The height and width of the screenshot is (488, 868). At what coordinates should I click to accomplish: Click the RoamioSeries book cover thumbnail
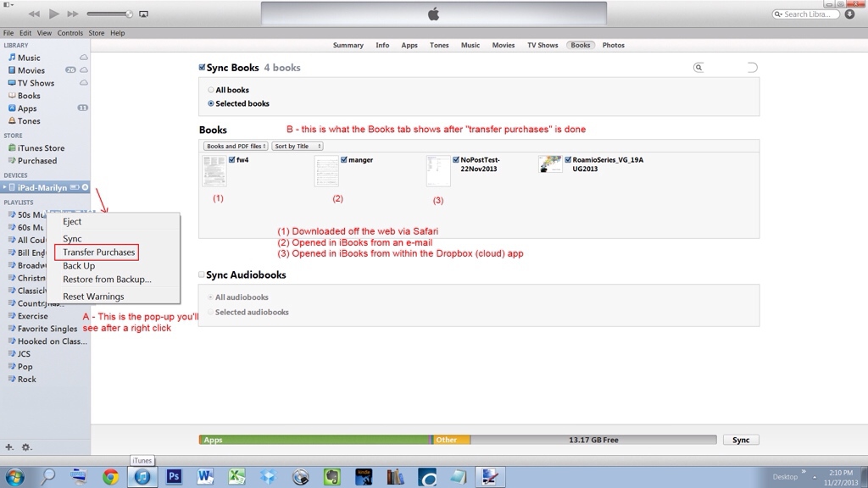tap(549, 164)
